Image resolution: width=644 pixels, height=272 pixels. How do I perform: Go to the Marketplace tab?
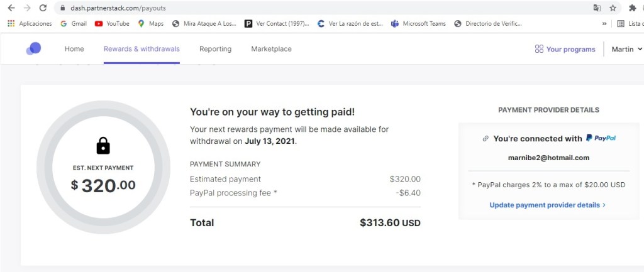coord(271,49)
